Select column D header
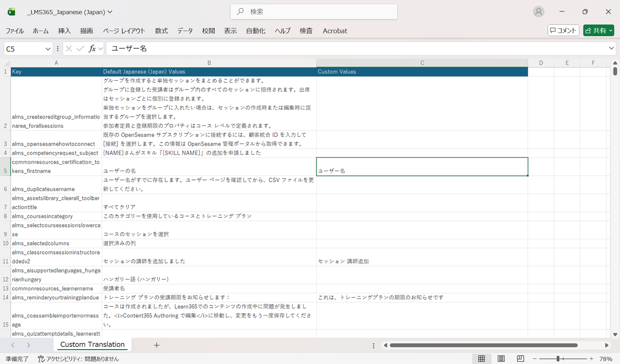Viewport: 620px width, 364px height. (541, 63)
